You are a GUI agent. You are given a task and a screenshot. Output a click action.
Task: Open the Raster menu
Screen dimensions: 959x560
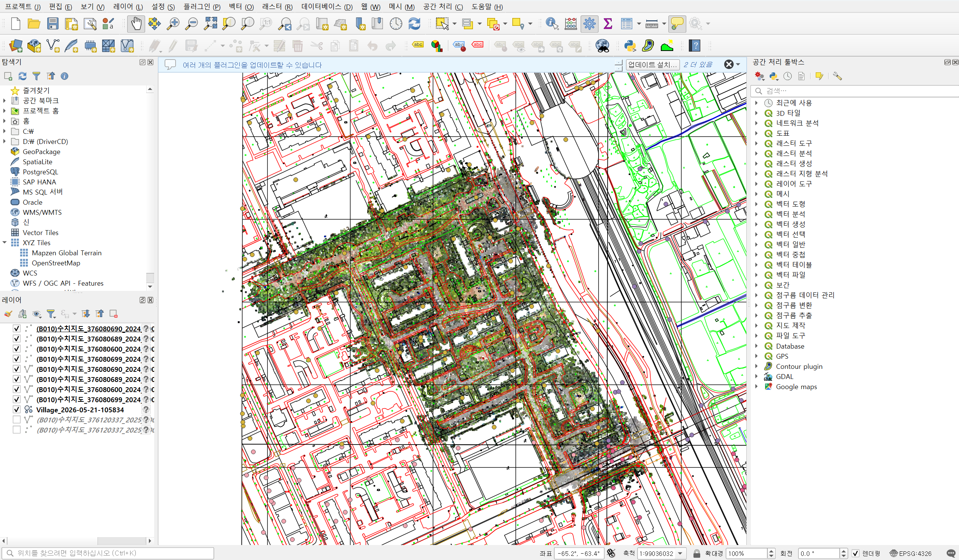pyautogui.click(x=277, y=6)
